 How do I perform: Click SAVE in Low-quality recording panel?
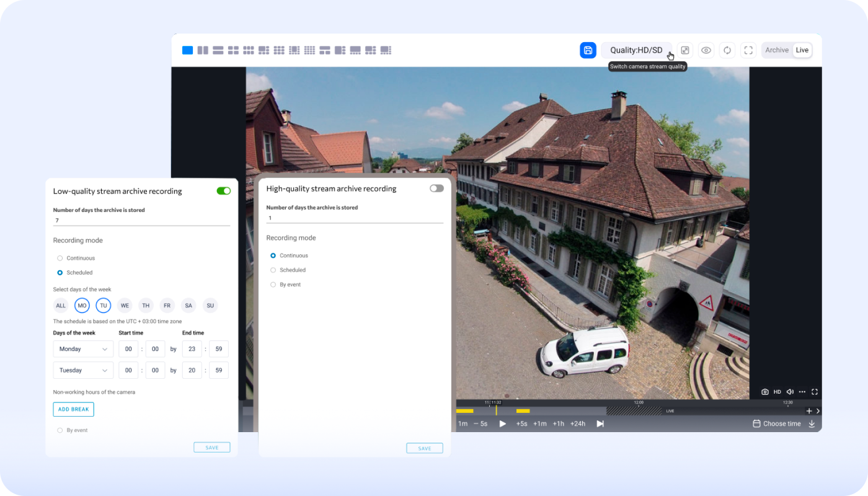click(211, 448)
